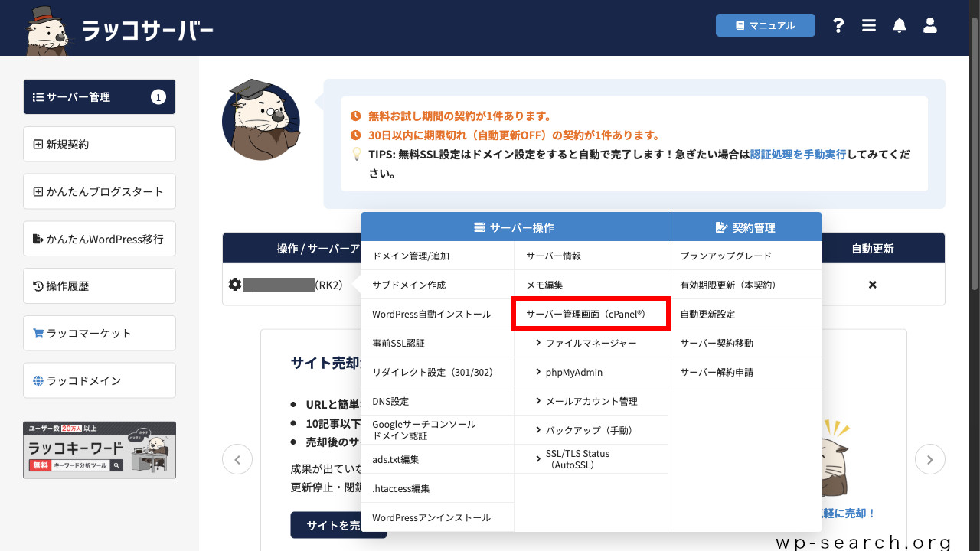Click the next carousel arrow

coord(930,459)
